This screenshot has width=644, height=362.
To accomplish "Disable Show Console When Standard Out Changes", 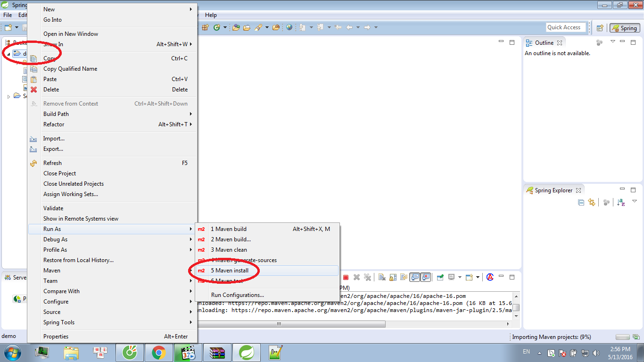I will [414, 277].
